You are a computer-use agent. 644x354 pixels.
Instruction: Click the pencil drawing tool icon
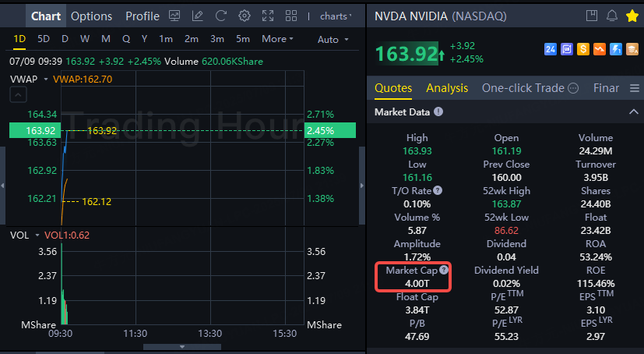(x=198, y=16)
